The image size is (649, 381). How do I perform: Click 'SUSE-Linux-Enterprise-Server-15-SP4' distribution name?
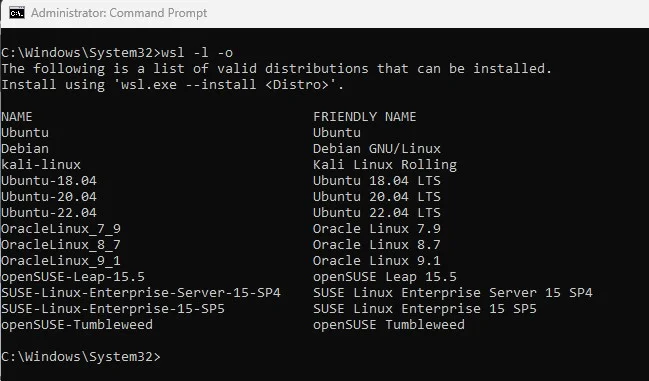point(141,293)
